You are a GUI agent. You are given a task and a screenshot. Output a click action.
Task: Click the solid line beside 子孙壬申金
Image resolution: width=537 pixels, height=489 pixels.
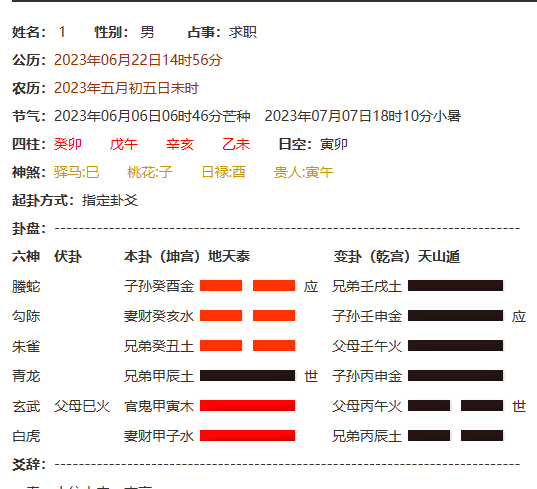pyautogui.click(x=455, y=315)
